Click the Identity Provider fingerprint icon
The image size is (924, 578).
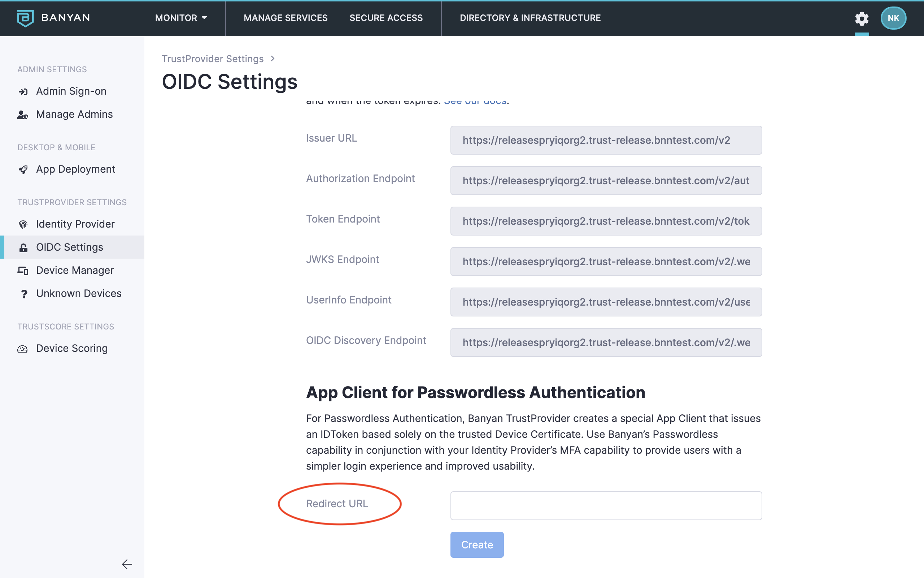[x=23, y=224]
